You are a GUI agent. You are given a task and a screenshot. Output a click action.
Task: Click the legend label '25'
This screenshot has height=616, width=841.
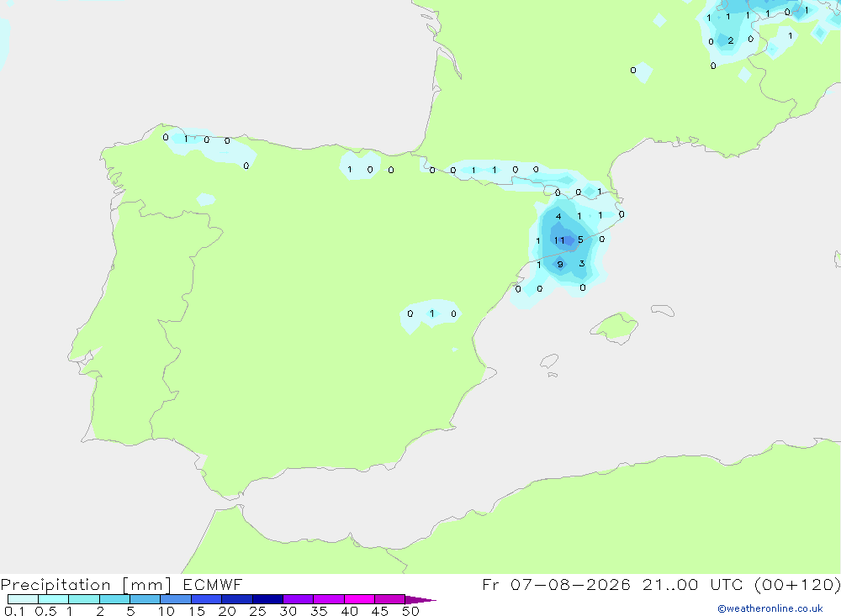coord(258,611)
